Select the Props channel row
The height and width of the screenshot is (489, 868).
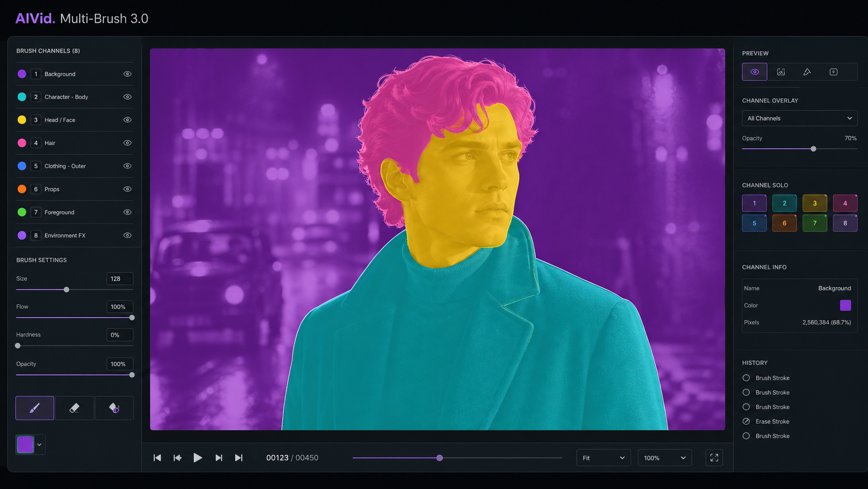[x=74, y=189]
